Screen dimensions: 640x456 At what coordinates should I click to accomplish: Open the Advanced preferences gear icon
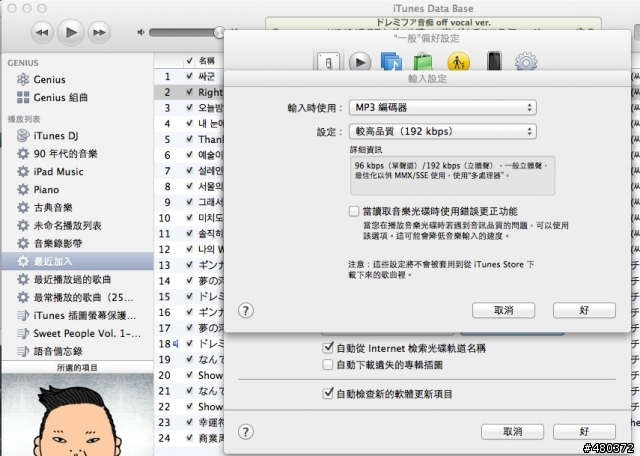coord(526,62)
